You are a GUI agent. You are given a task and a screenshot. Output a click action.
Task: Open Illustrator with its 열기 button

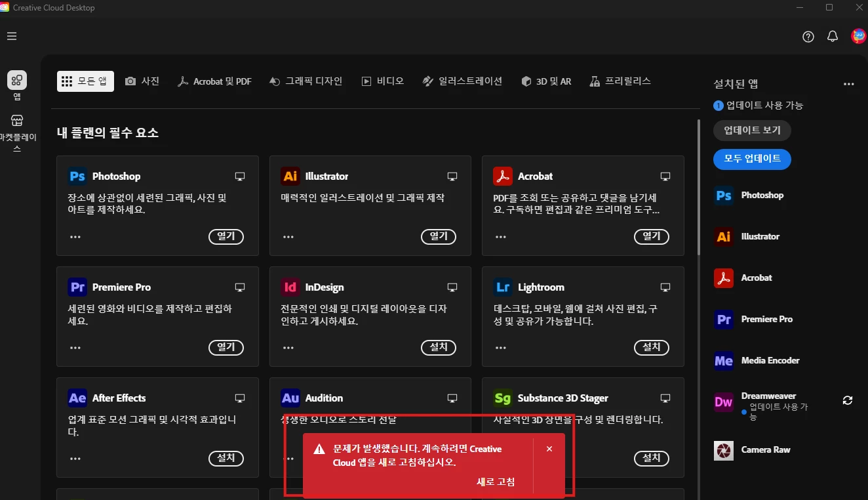(x=439, y=236)
